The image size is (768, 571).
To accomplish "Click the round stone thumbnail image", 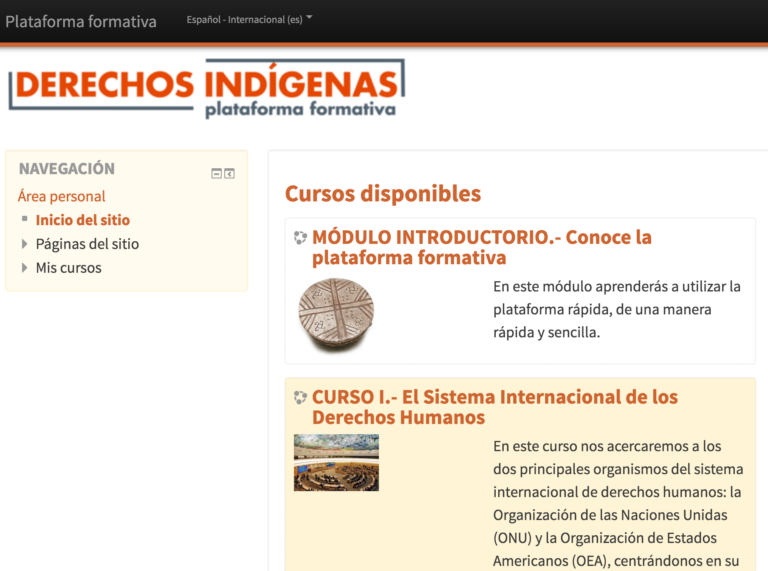I will point(336,314).
